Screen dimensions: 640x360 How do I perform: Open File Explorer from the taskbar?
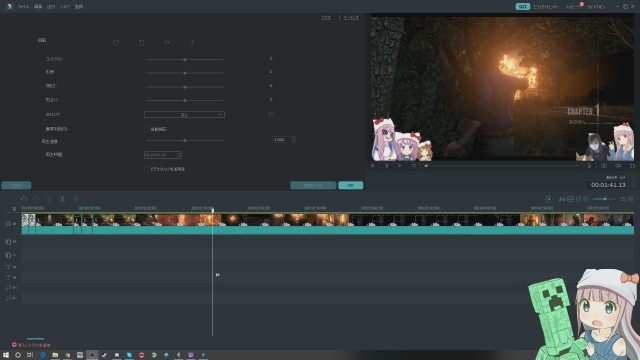tap(55, 355)
